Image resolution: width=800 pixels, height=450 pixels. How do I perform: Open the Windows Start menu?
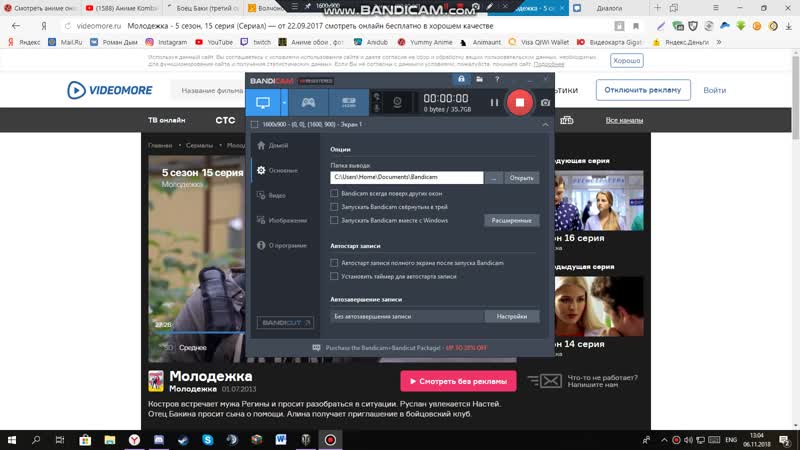pyautogui.click(x=12, y=440)
